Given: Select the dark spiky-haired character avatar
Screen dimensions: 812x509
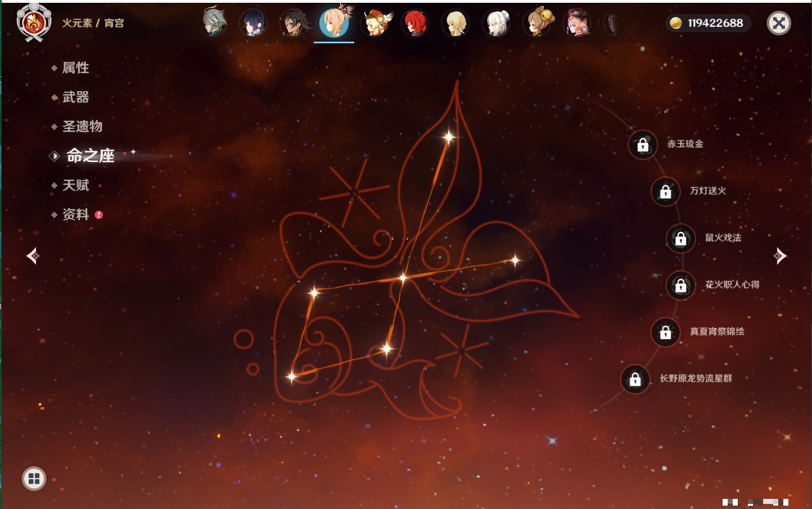Looking at the screenshot, I should pos(294,23).
